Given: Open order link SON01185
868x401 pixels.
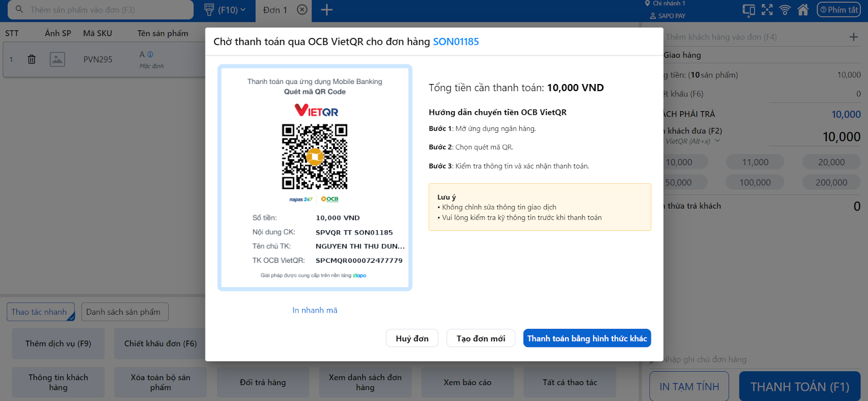Looking at the screenshot, I should click(x=456, y=42).
